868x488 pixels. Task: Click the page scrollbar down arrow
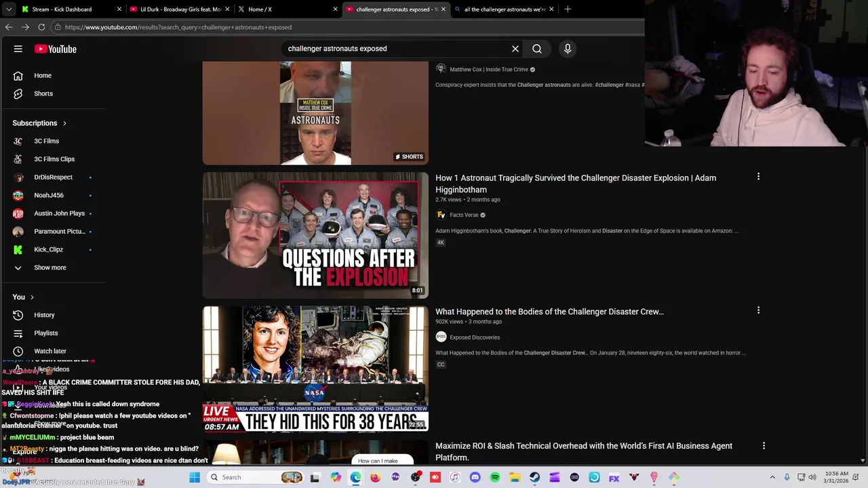point(863,461)
